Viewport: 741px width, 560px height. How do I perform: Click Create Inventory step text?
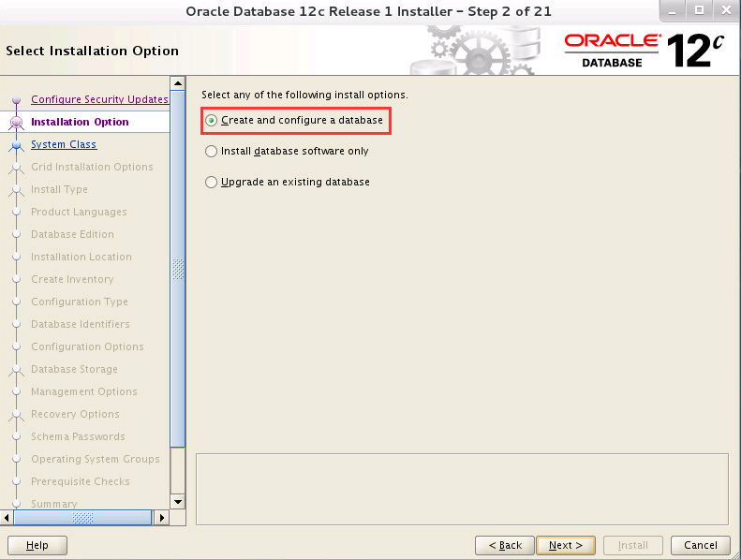click(x=72, y=279)
